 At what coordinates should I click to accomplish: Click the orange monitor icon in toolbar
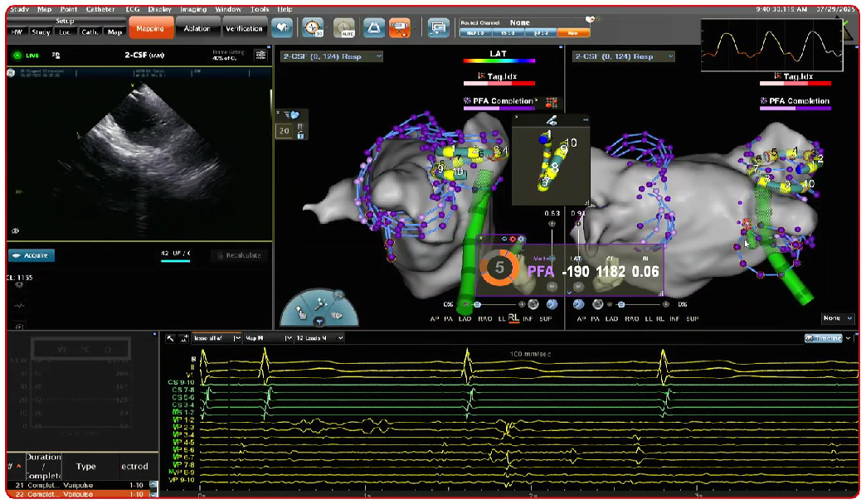pyautogui.click(x=400, y=28)
